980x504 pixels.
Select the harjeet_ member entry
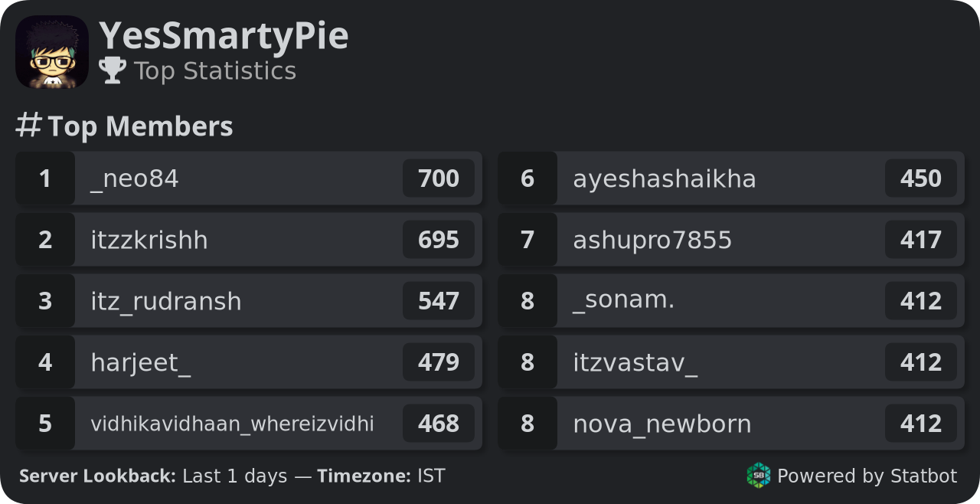point(249,362)
